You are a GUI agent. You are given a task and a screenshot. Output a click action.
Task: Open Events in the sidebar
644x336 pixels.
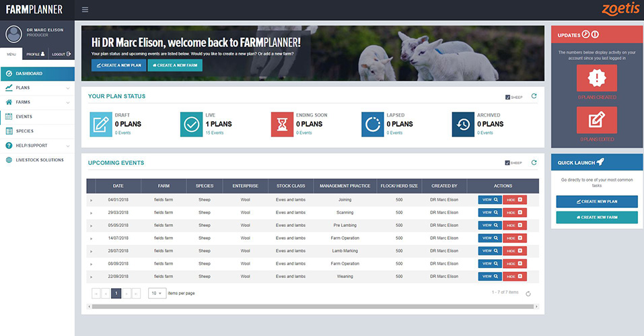coord(24,116)
